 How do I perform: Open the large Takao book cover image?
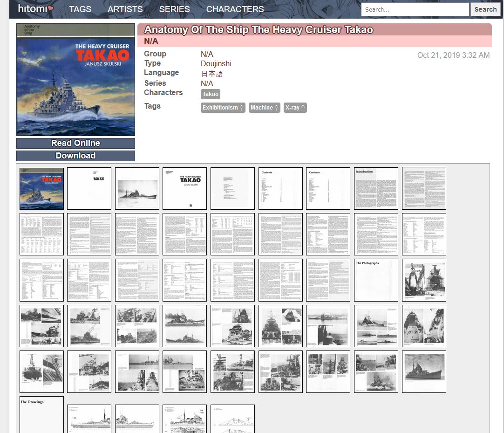pyautogui.click(x=75, y=80)
